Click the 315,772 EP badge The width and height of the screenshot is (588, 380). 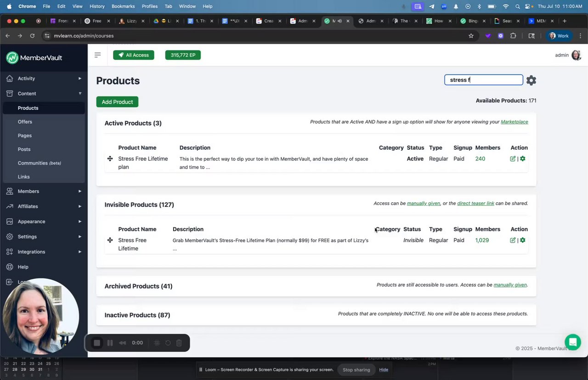(183, 55)
